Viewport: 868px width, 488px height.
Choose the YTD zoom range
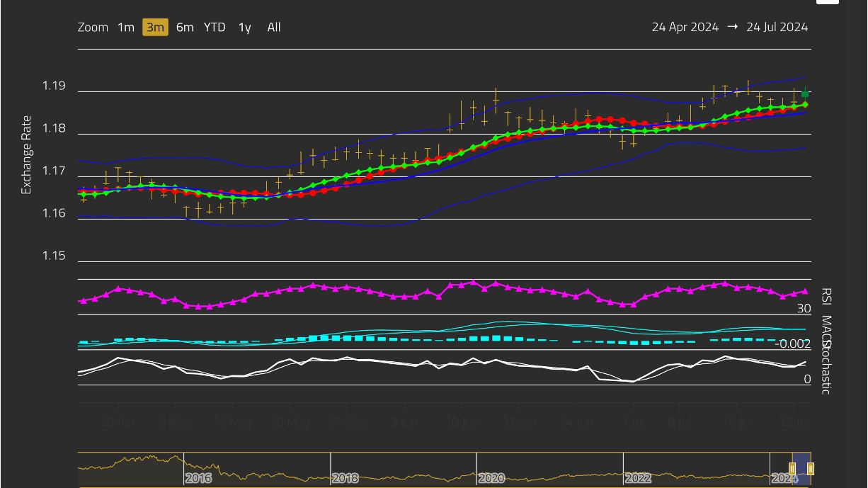(x=215, y=28)
